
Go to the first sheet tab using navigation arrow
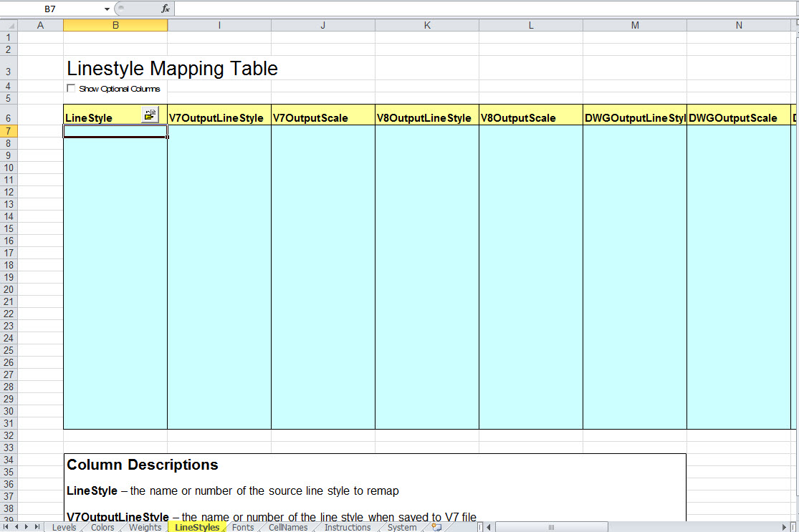[x=6, y=527]
